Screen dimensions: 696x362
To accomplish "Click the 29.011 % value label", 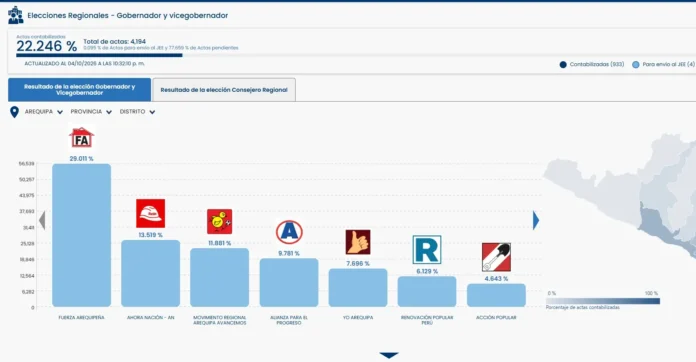I will point(82,158).
